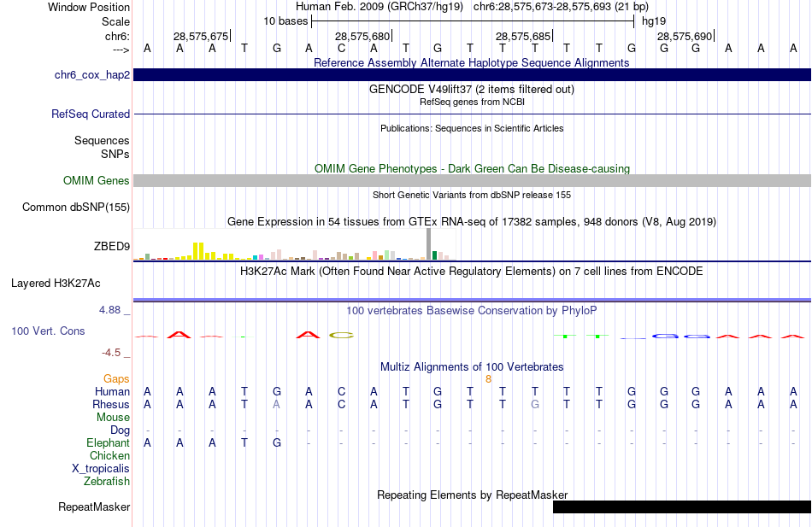Image resolution: width=812 pixels, height=527 pixels.
Task: Click the Chicken species label
Action: [x=109, y=455]
